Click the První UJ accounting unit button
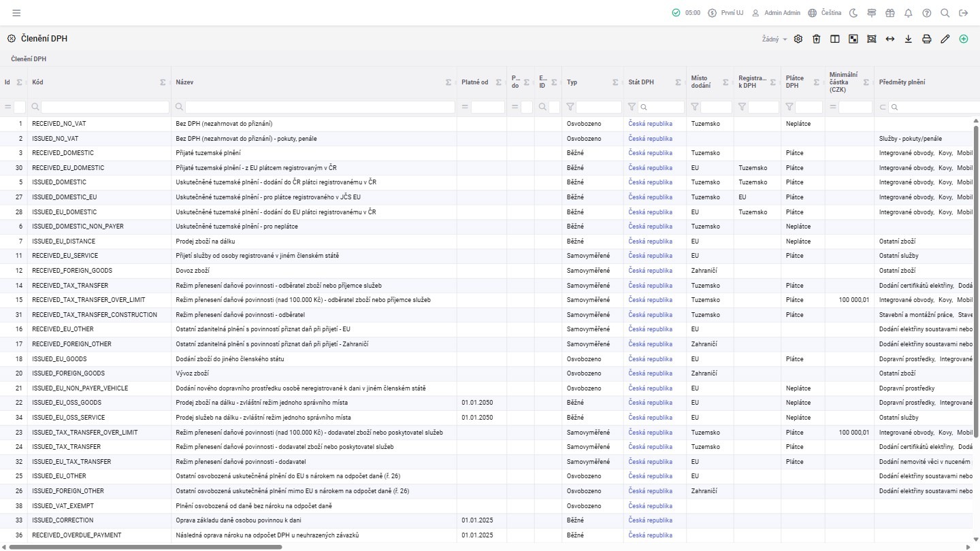The width and height of the screenshot is (980, 551). click(725, 13)
